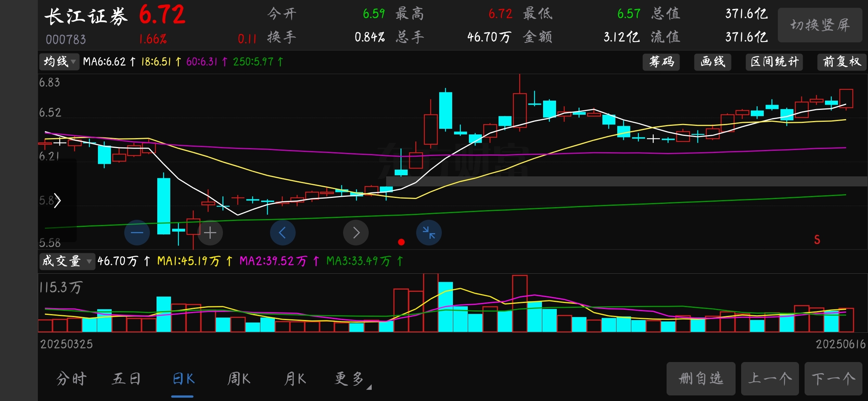Move chart left with blue arrow

pyautogui.click(x=283, y=233)
